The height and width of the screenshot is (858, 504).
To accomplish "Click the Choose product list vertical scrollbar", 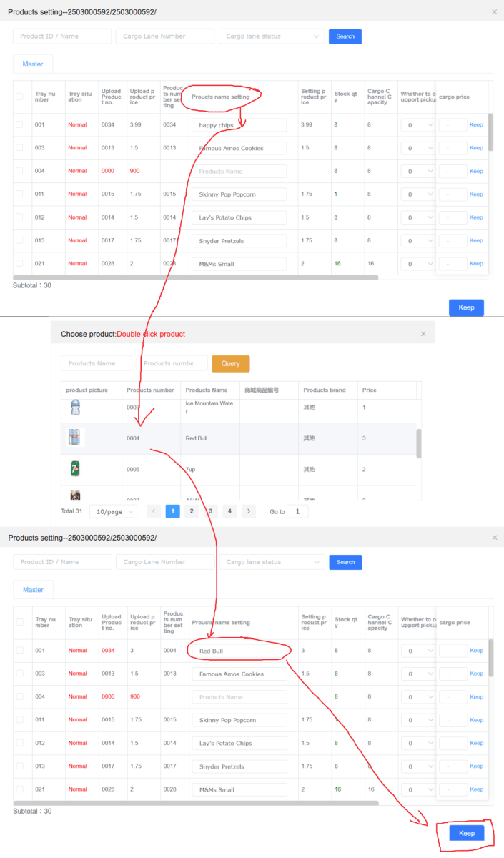I will (x=419, y=443).
